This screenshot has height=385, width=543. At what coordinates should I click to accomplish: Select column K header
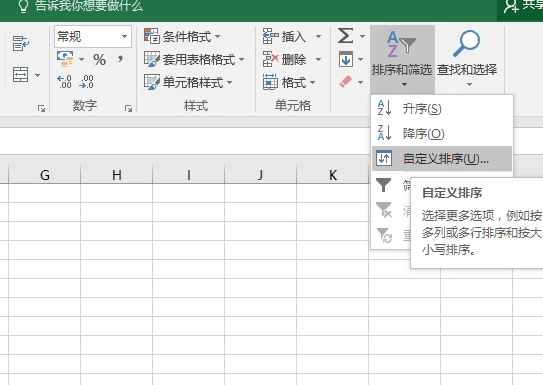click(x=333, y=175)
